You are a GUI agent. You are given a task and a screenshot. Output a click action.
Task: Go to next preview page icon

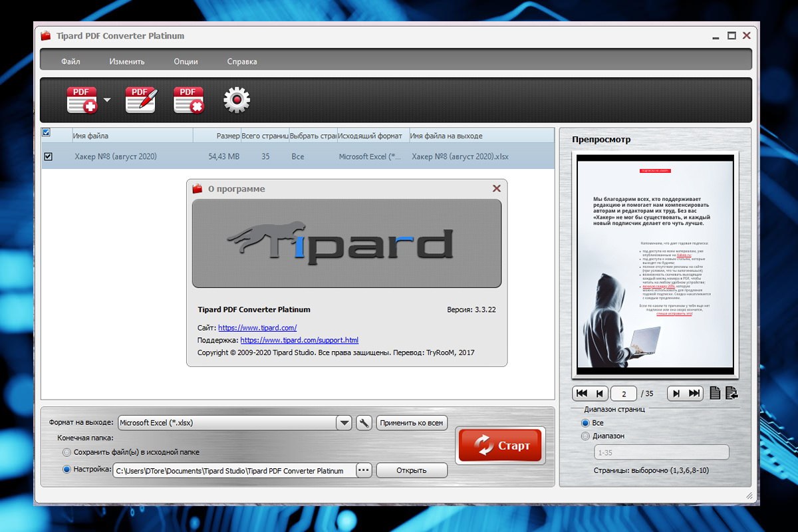[676, 393]
